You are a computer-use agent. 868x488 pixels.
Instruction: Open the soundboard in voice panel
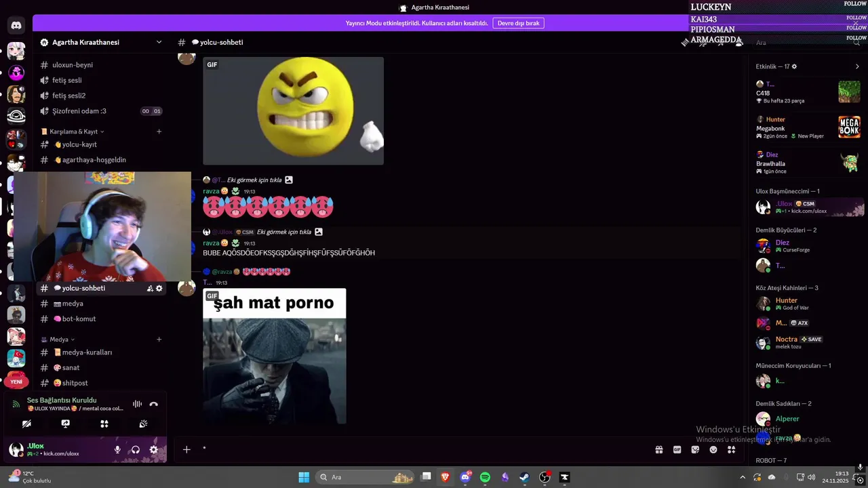click(x=143, y=424)
